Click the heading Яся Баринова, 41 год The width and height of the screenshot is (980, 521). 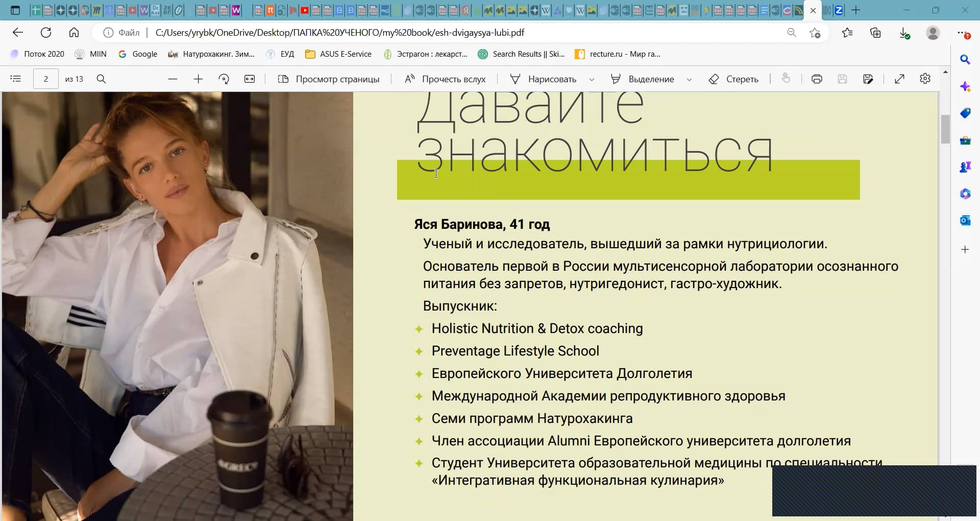482,224
